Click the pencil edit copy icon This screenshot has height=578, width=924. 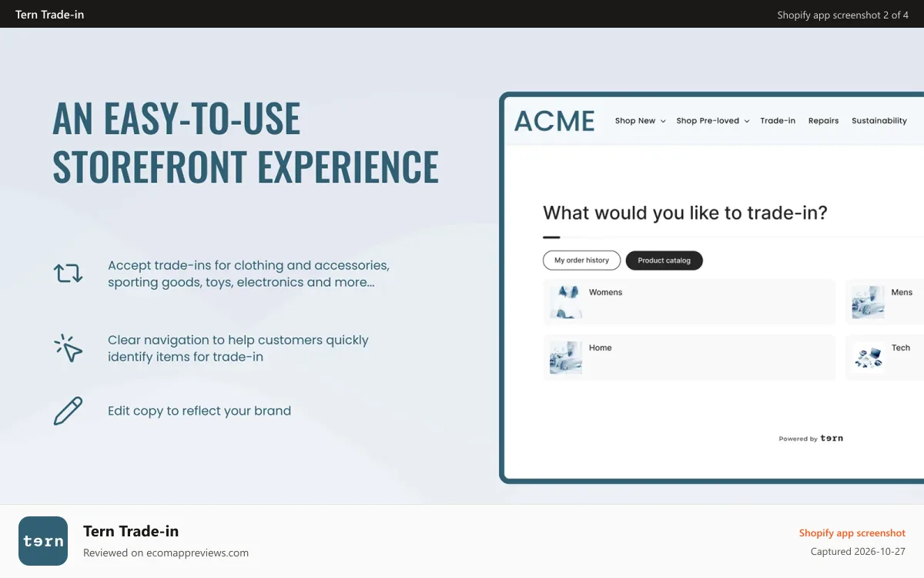click(x=68, y=411)
